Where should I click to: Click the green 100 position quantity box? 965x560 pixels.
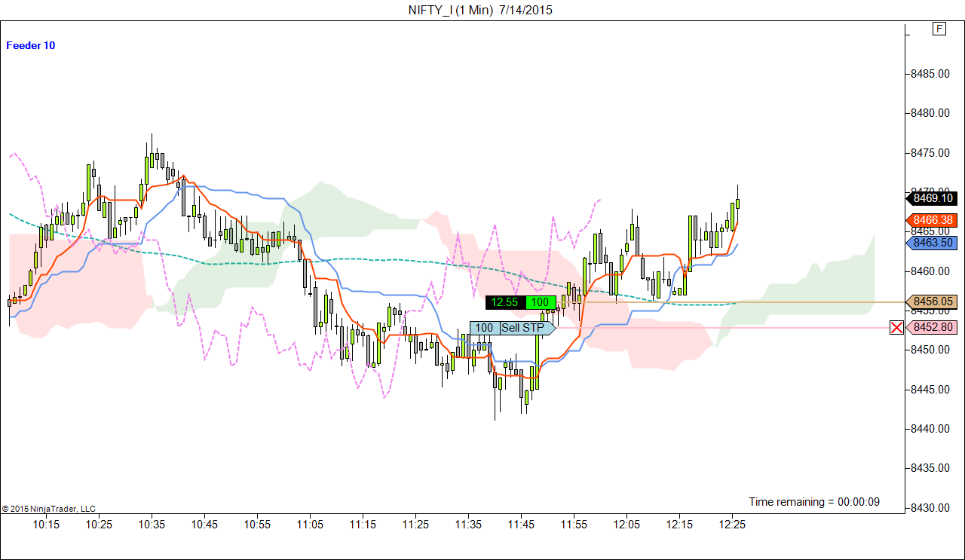coord(541,302)
